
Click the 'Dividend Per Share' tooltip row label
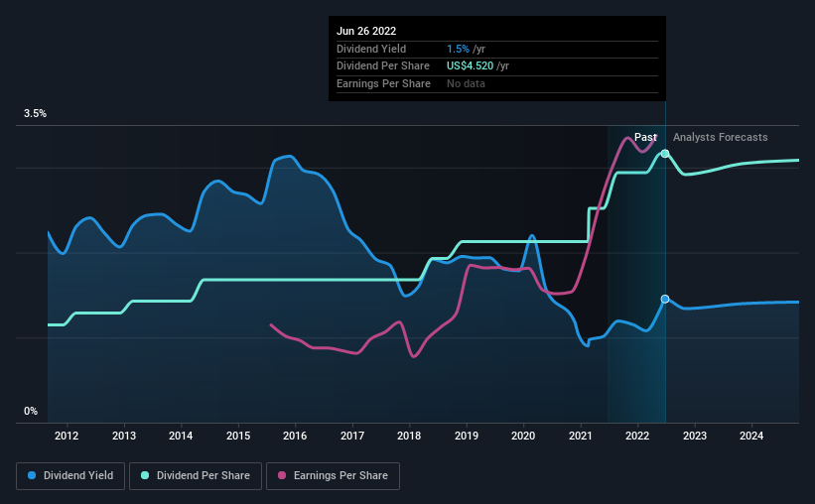(383, 66)
